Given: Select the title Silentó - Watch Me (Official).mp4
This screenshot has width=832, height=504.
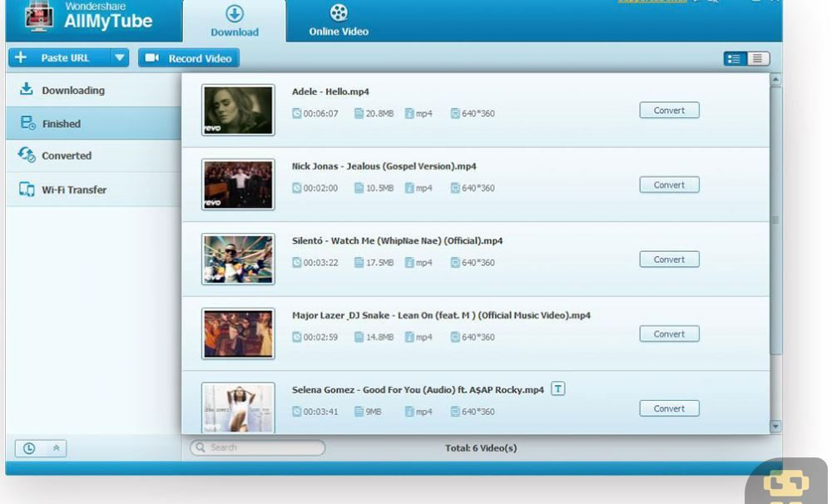Looking at the screenshot, I should (398, 241).
